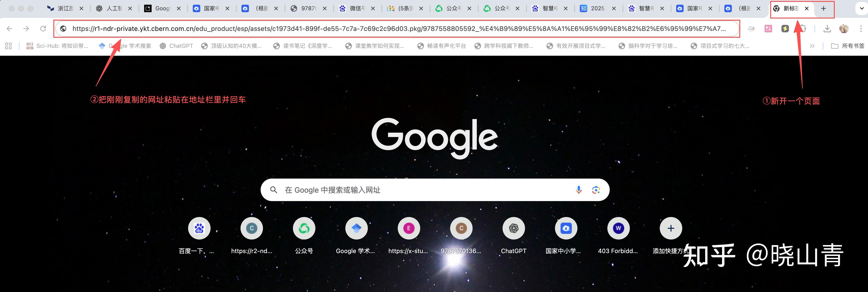Viewport: 868px width, 292px height.
Task: Open the 脑科学对于学习培... bookmark
Action: pyautogui.click(x=648, y=46)
